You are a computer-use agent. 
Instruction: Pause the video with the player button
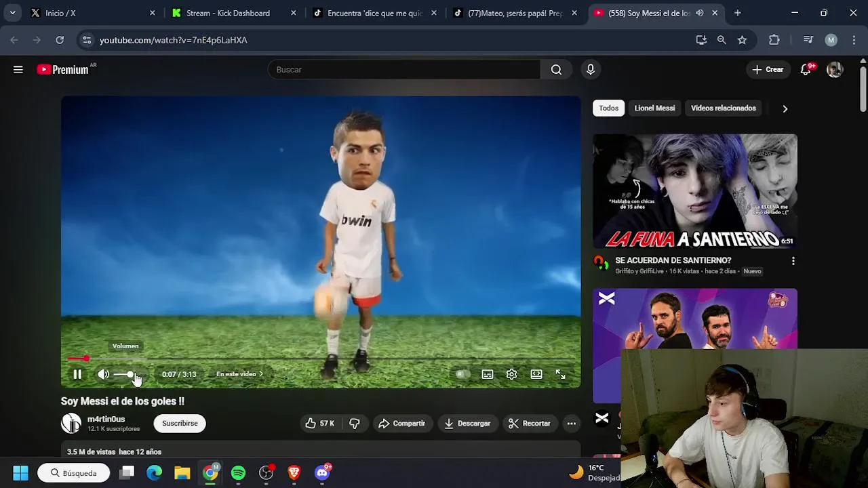pyautogui.click(x=77, y=374)
